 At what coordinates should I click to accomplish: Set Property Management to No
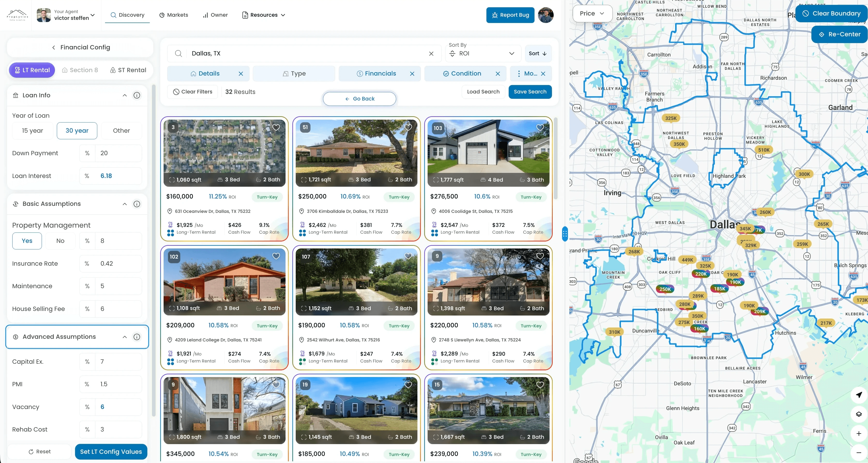(60, 241)
